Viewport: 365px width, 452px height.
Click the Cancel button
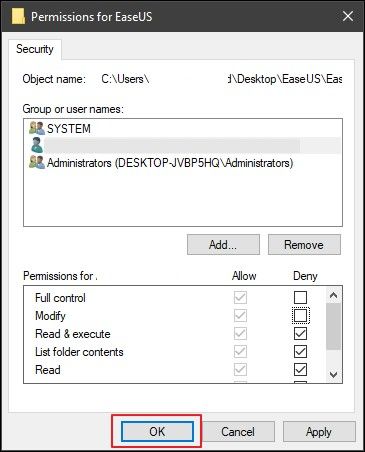pyautogui.click(x=238, y=431)
